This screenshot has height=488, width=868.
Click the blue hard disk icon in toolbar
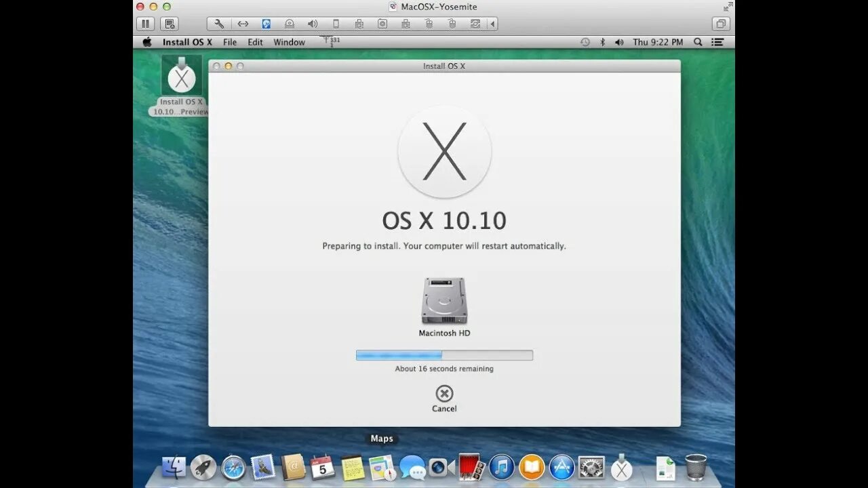267,24
